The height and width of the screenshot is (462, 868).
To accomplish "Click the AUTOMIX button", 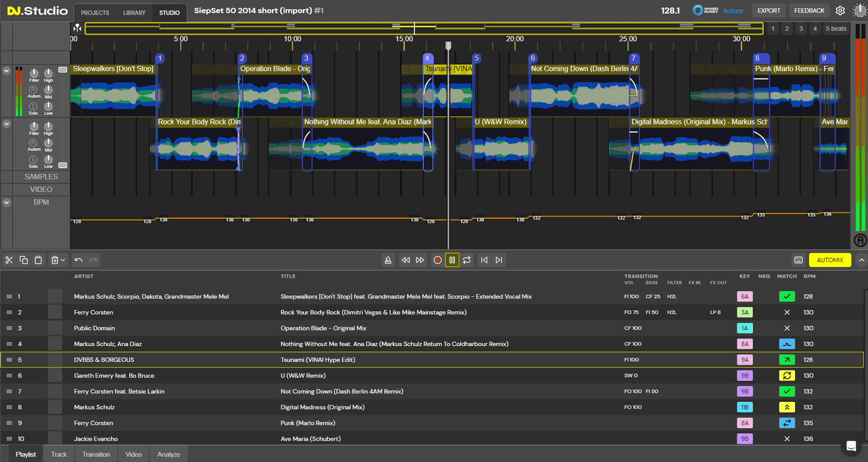I will [830, 260].
